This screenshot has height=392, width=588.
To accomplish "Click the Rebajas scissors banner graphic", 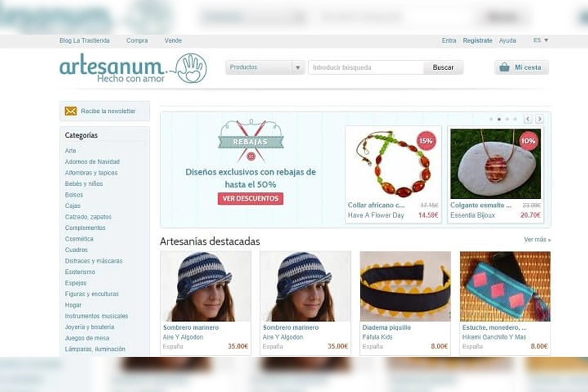I will (x=251, y=140).
